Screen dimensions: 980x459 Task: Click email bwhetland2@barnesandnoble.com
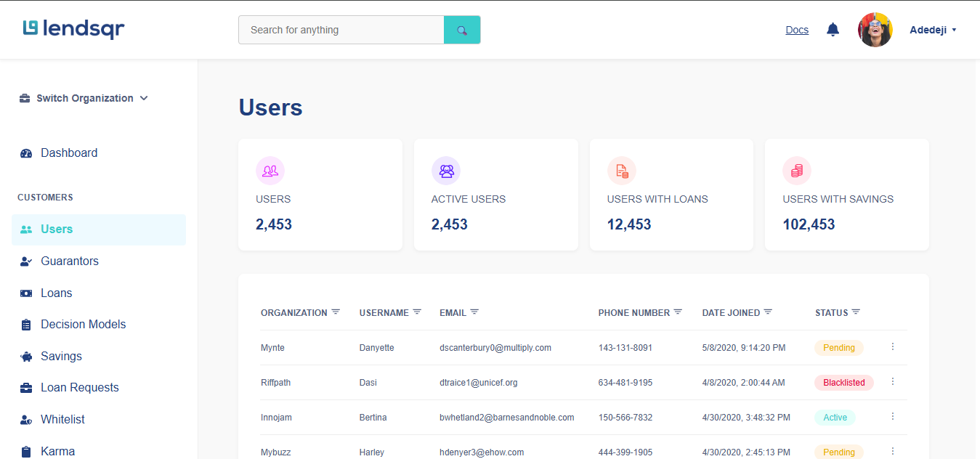[507, 418]
